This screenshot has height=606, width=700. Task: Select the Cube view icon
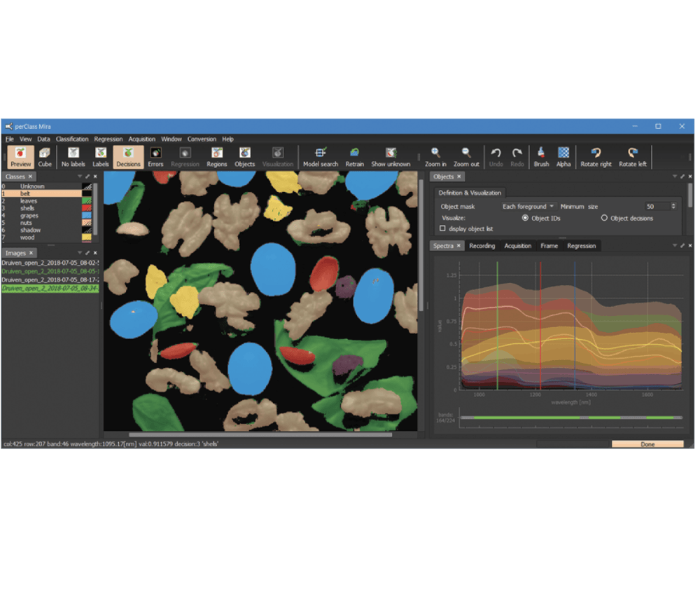[x=45, y=157]
